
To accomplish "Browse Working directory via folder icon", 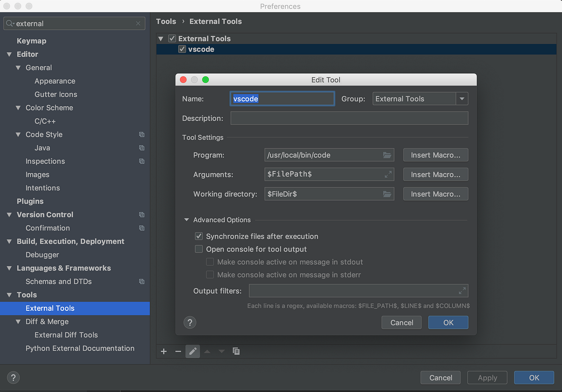I will click(x=386, y=194).
